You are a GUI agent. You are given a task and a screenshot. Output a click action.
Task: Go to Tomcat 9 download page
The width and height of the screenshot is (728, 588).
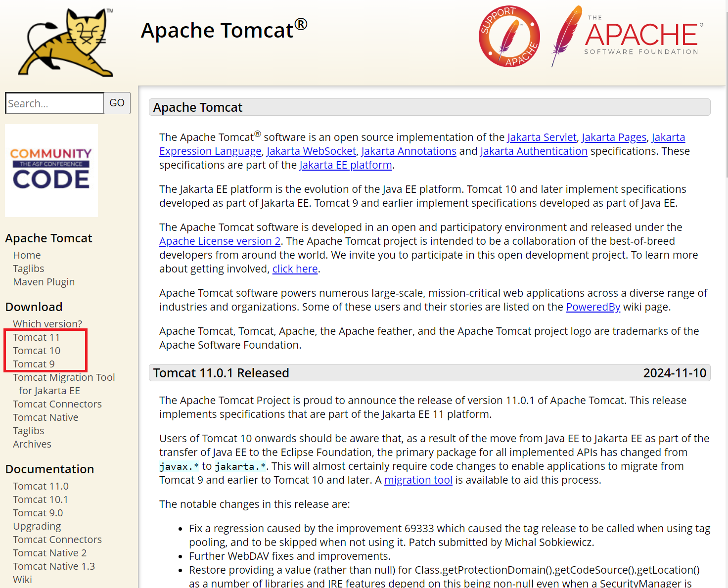[34, 364]
